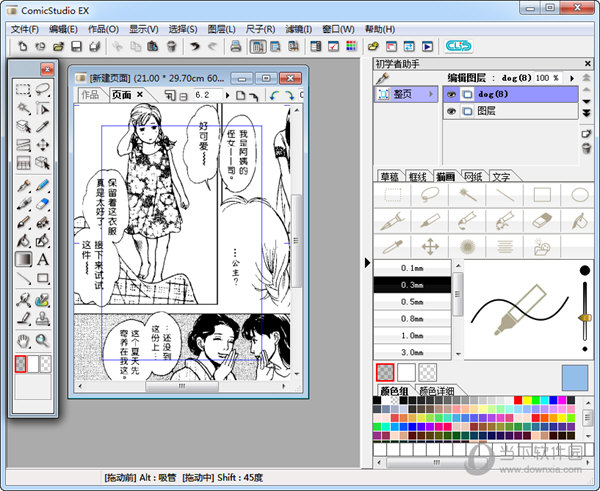Select the hand pan tool in toolbox
The width and height of the screenshot is (600, 491).
23,341
